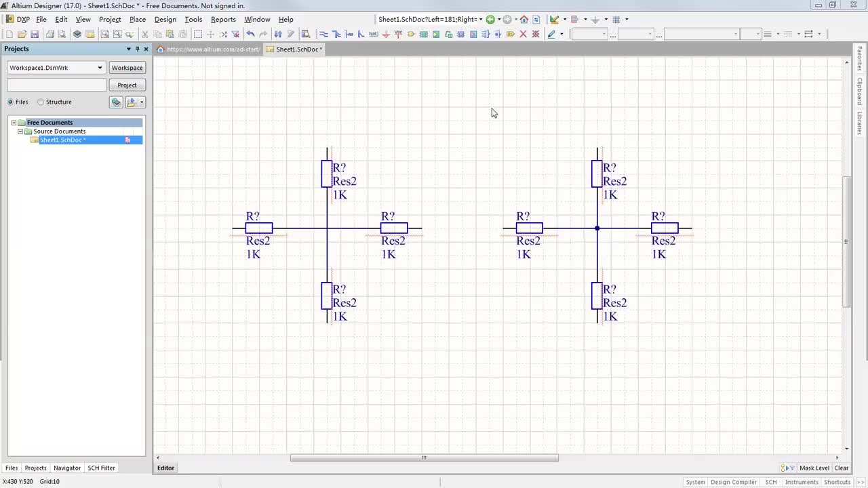Place a GND power port
868x488 pixels.
385,34
